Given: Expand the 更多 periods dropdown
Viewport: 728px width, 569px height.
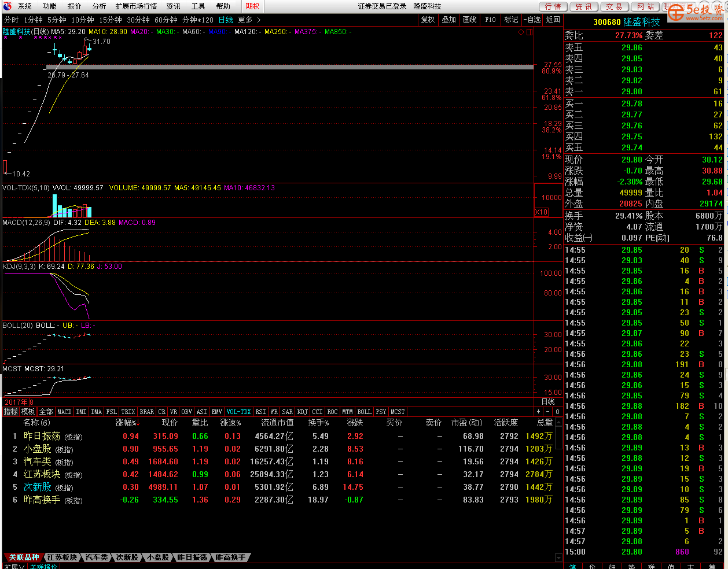Looking at the screenshot, I should point(249,20).
